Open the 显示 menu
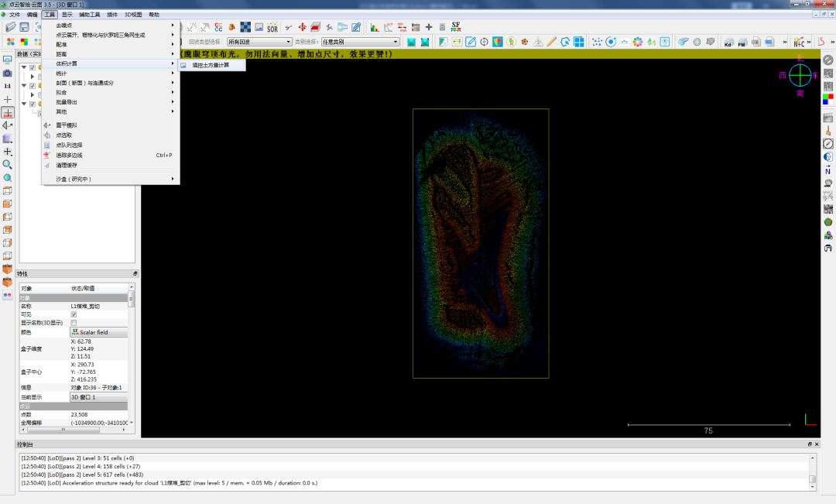 tap(67, 15)
